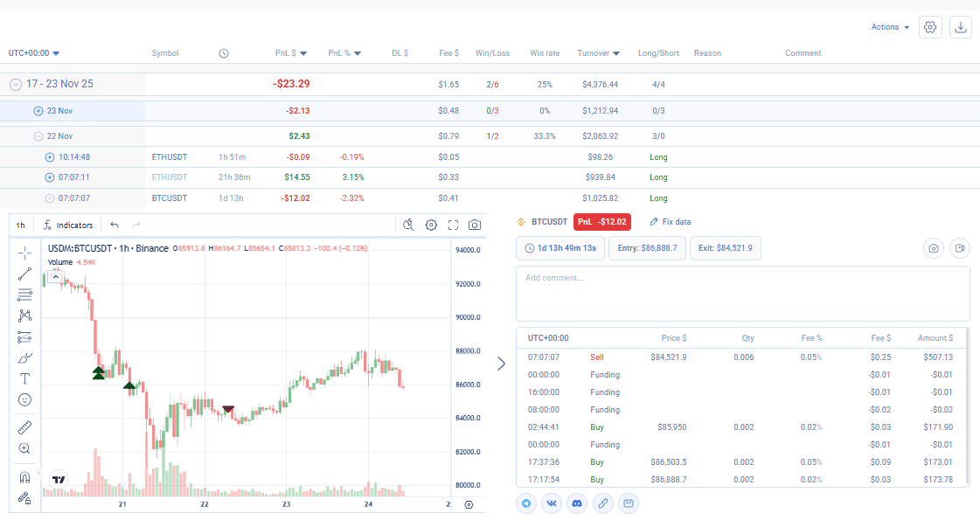980x527 pixels.
Task: Collapse the 17 - 23 Nov 25 week
Action: tap(16, 84)
